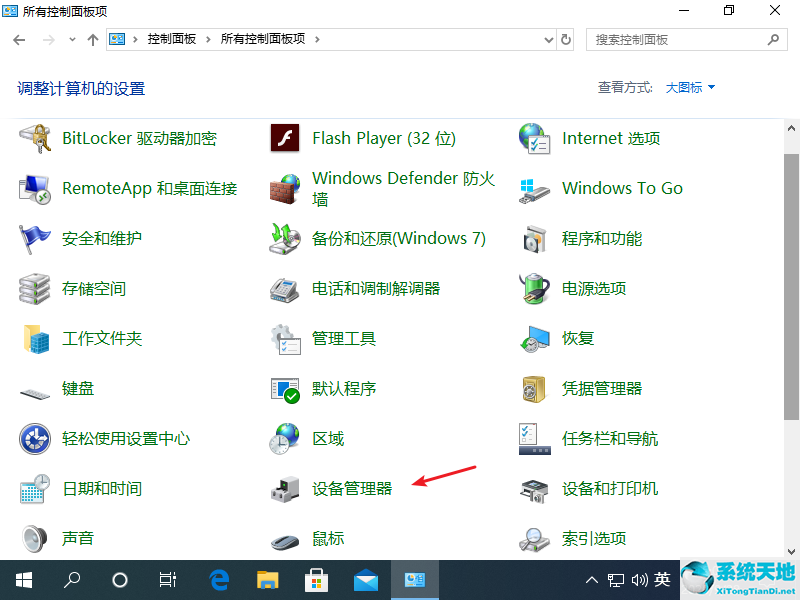Click the refresh button in the address bar
Image resolution: width=800 pixels, height=600 pixels.
click(x=566, y=39)
